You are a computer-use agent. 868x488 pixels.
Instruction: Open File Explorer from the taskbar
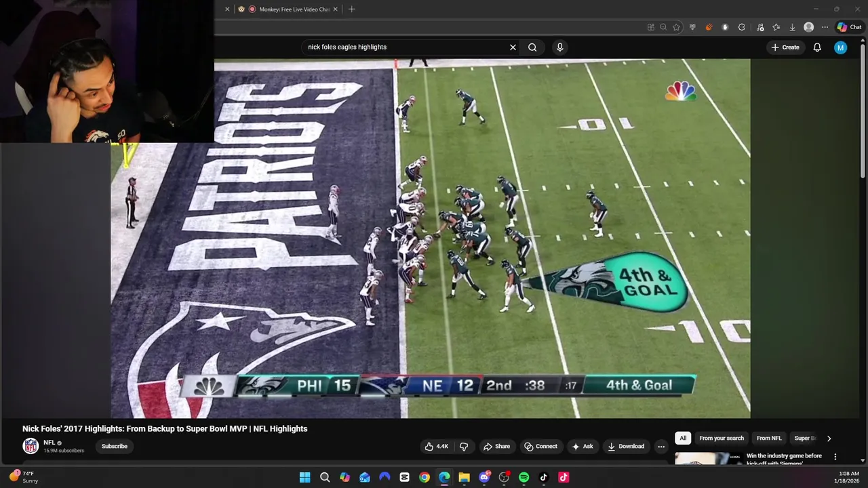coord(464,477)
